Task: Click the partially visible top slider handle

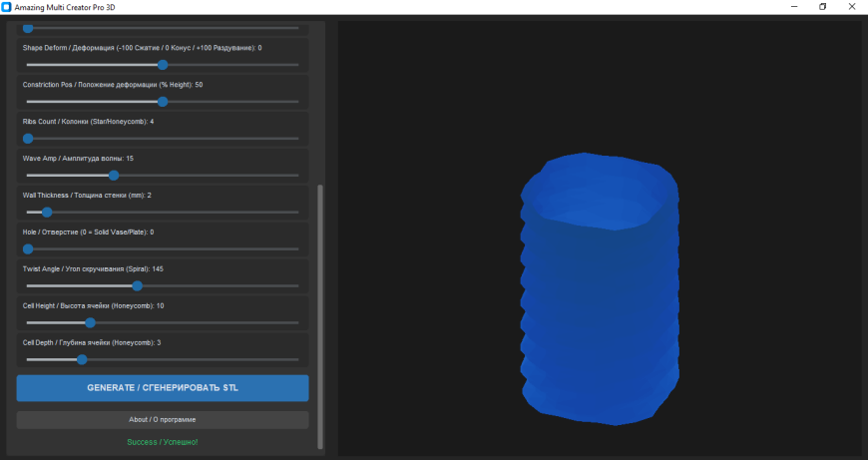Action: tap(28, 28)
